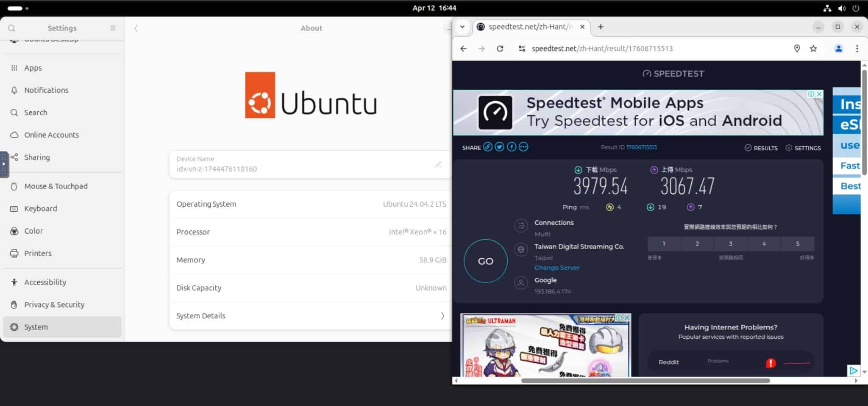Go back in the browser
The height and width of the screenshot is (406, 868).
tap(463, 49)
